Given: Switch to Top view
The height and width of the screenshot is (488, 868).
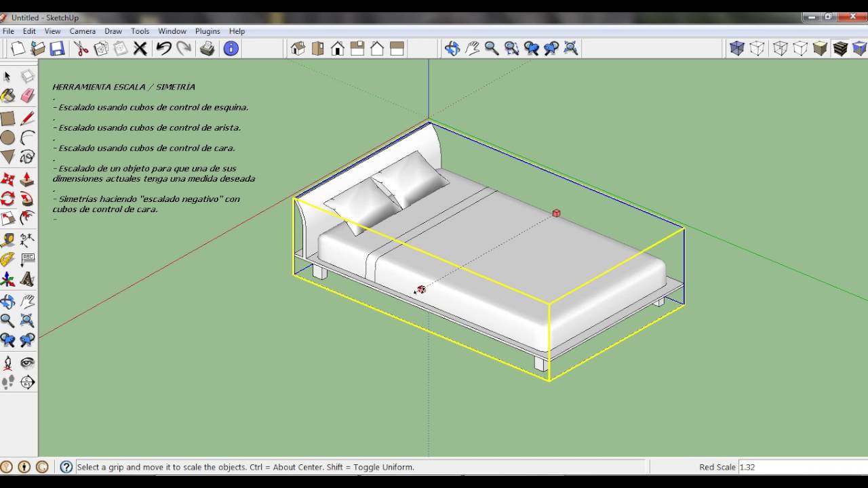Looking at the screenshot, I should pos(317,48).
